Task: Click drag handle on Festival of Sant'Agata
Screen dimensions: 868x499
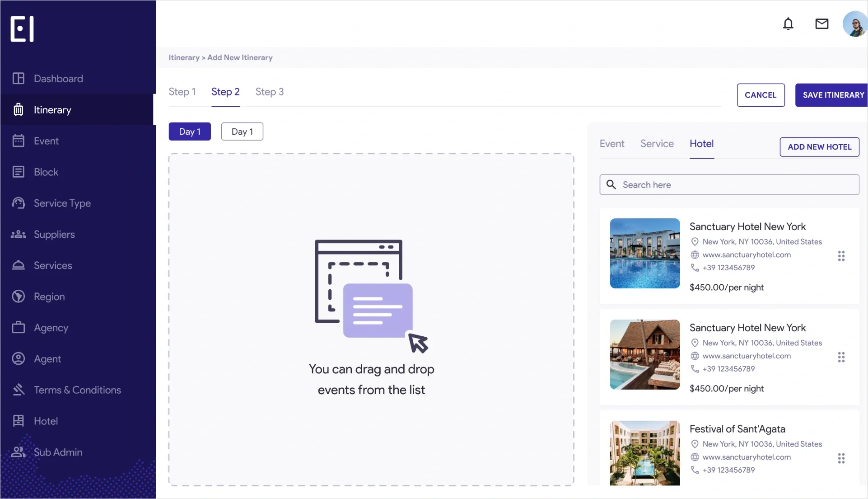Action: (841, 458)
